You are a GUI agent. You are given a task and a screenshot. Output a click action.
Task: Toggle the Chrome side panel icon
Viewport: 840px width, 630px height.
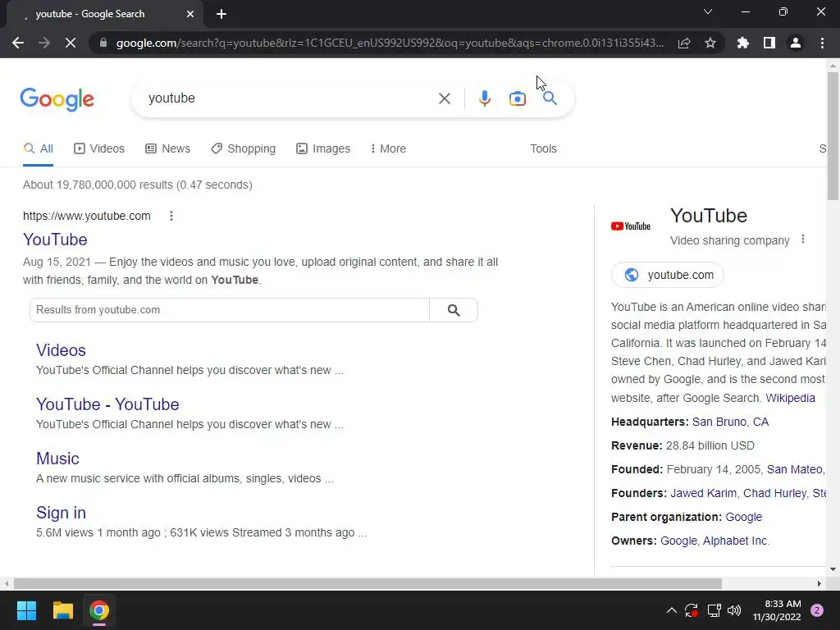pos(769,43)
